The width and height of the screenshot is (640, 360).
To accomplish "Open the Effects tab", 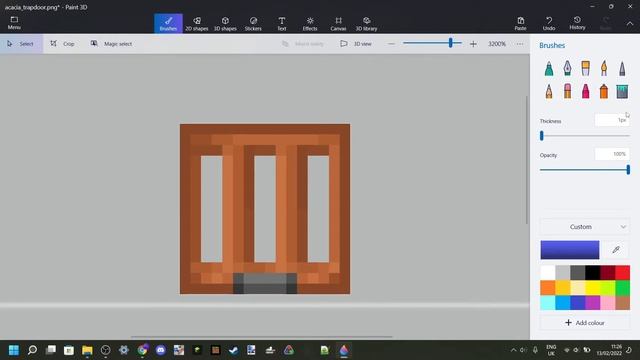I will point(310,23).
